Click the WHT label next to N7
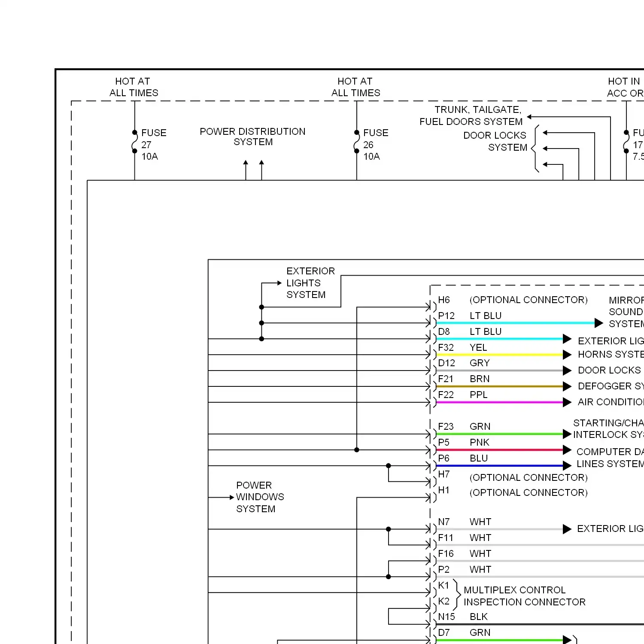Screen dimensions: 644x644 (480, 522)
